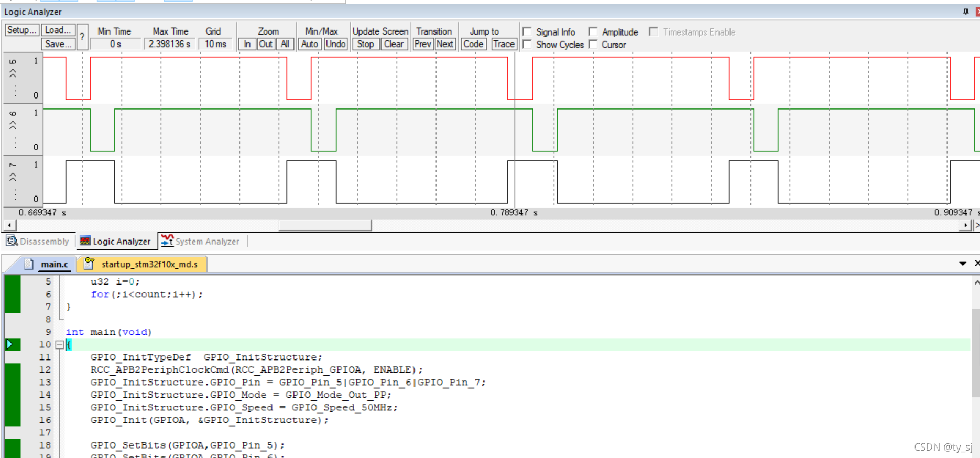Click the Save... signal button

58,44
